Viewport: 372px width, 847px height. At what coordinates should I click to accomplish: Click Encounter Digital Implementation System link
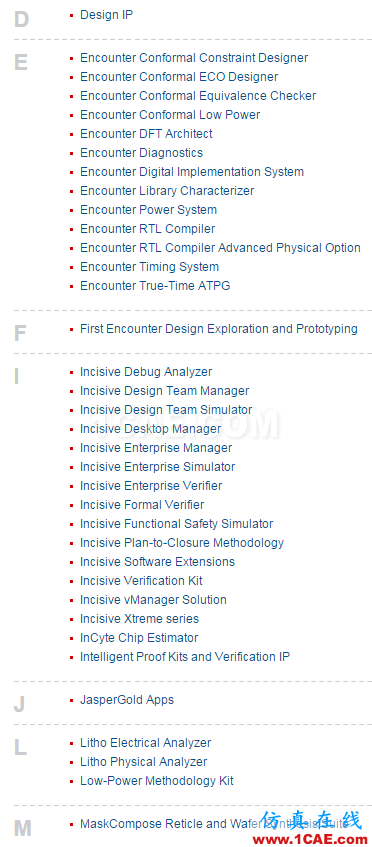192,172
